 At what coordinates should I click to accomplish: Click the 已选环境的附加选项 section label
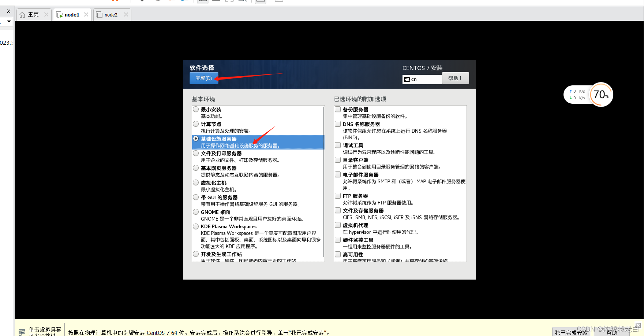[x=360, y=99]
